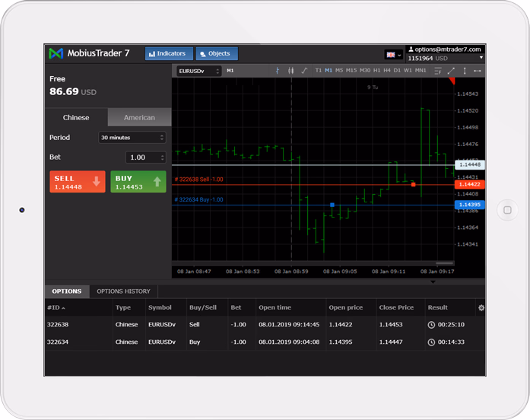The image size is (530, 420).
Task: Sort table by #ID column header
Action: pos(56,307)
